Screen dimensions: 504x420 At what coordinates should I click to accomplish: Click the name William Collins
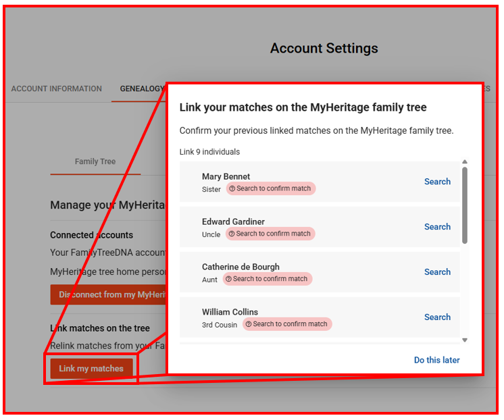click(230, 312)
